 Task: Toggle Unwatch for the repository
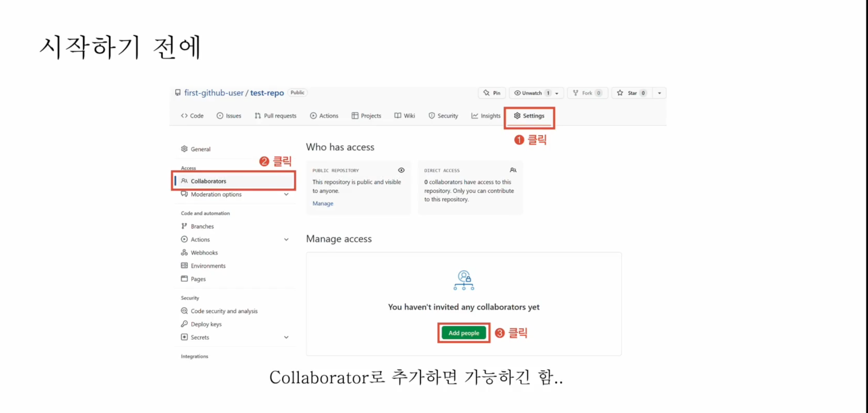[x=532, y=93]
